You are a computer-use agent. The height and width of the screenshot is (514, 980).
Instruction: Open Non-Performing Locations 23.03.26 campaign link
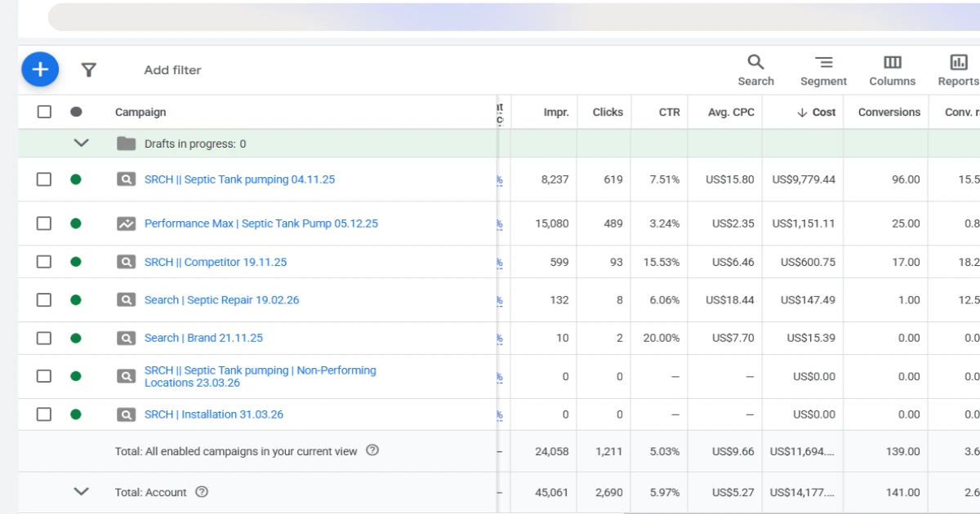[261, 376]
